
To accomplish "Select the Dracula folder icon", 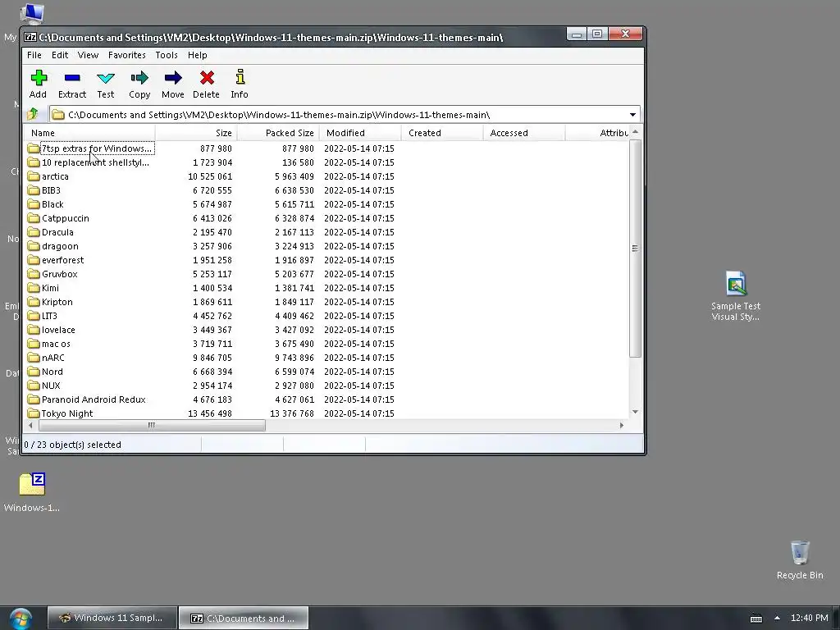I will click(x=34, y=232).
